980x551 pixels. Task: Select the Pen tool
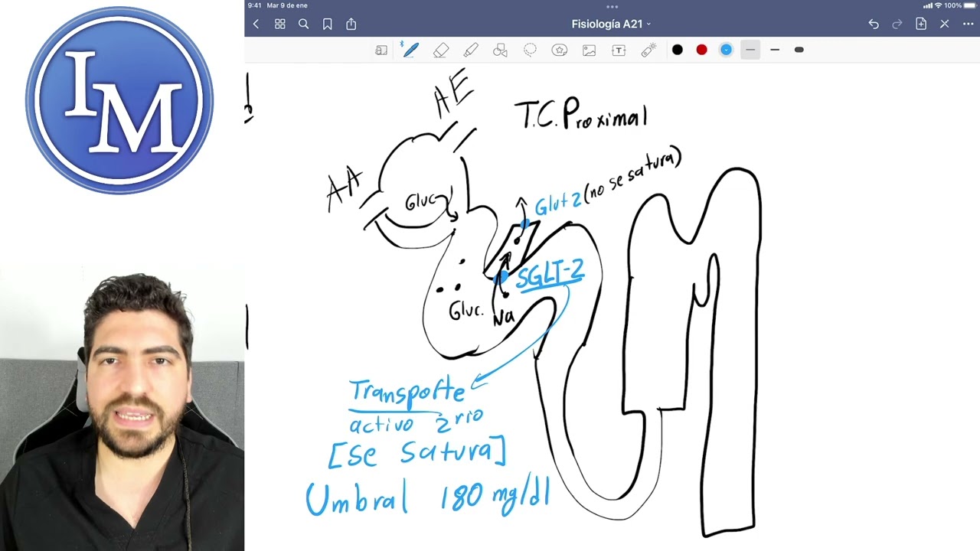[x=410, y=50]
